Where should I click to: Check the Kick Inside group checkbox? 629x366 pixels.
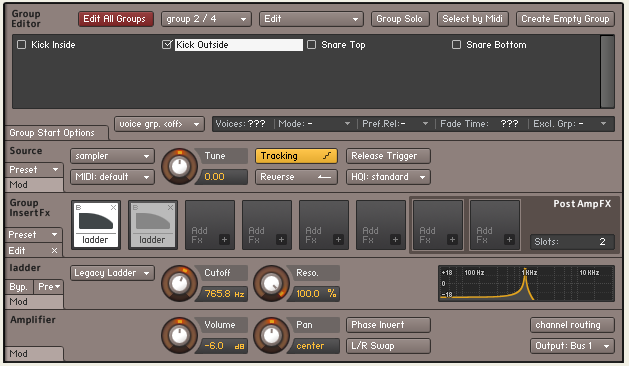(21, 45)
